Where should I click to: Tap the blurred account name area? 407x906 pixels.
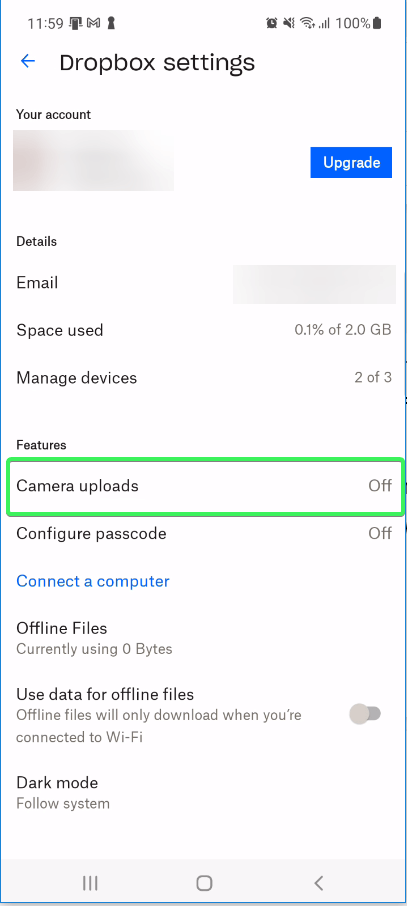click(x=94, y=161)
